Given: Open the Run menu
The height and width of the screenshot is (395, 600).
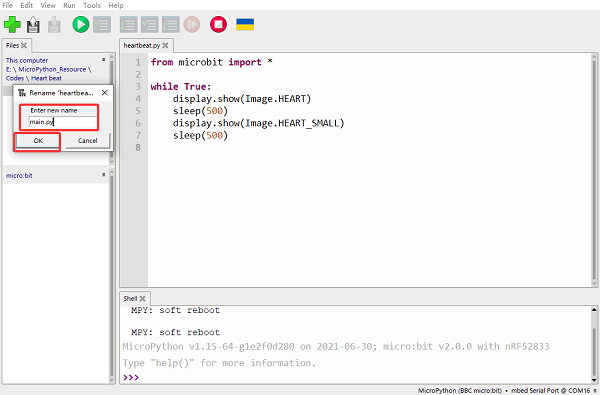Looking at the screenshot, I should (69, 5).
